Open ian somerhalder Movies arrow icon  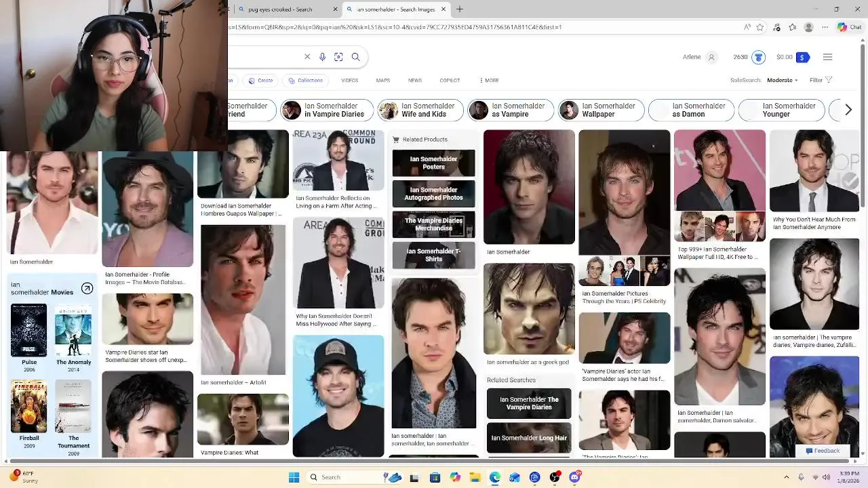[87, 289]
